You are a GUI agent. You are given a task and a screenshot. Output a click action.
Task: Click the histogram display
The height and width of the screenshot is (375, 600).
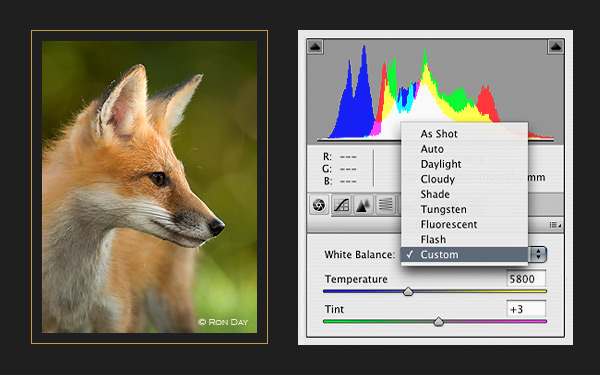pyautogui.click(x=435, y=92)
